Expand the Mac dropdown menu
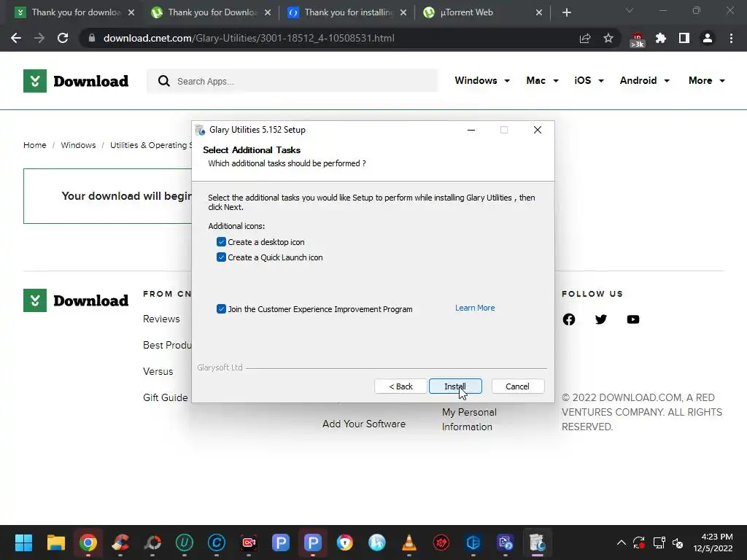Viewport: 747px width, 560px height. pos(542,80)
